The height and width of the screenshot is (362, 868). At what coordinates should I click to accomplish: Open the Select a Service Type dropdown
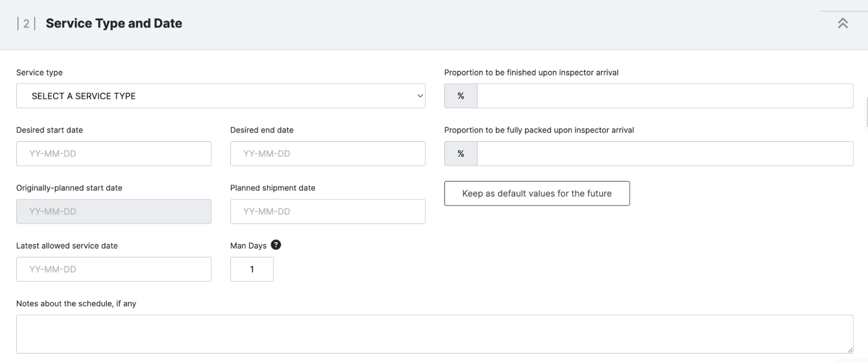pyautogui.click(x=221, y=96)
